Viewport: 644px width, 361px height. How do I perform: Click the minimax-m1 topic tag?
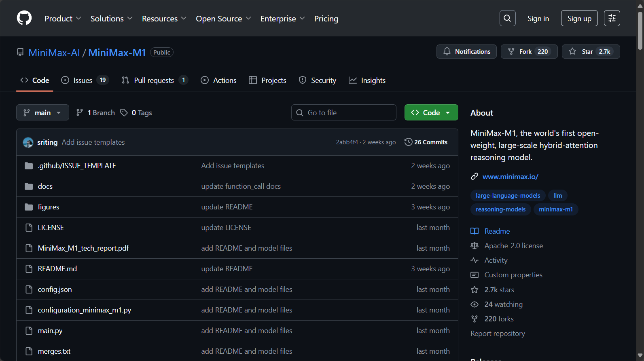tap(556, 209)
